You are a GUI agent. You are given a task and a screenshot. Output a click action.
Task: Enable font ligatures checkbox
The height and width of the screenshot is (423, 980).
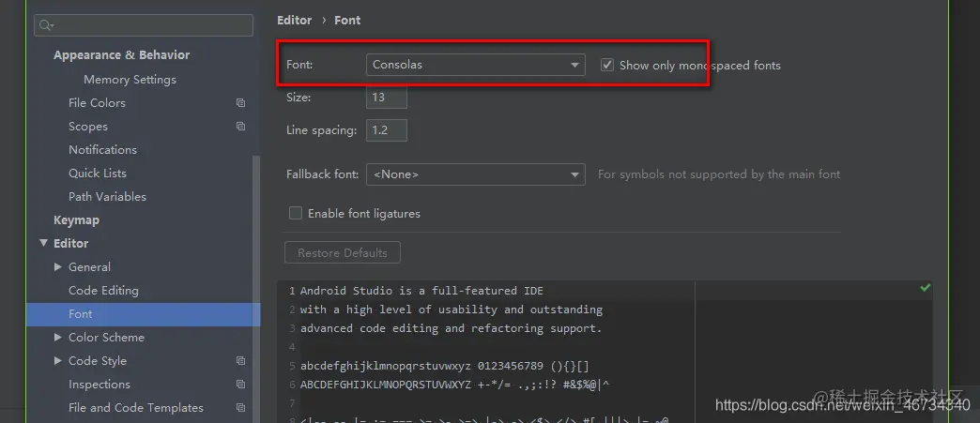tap(296, 213)
